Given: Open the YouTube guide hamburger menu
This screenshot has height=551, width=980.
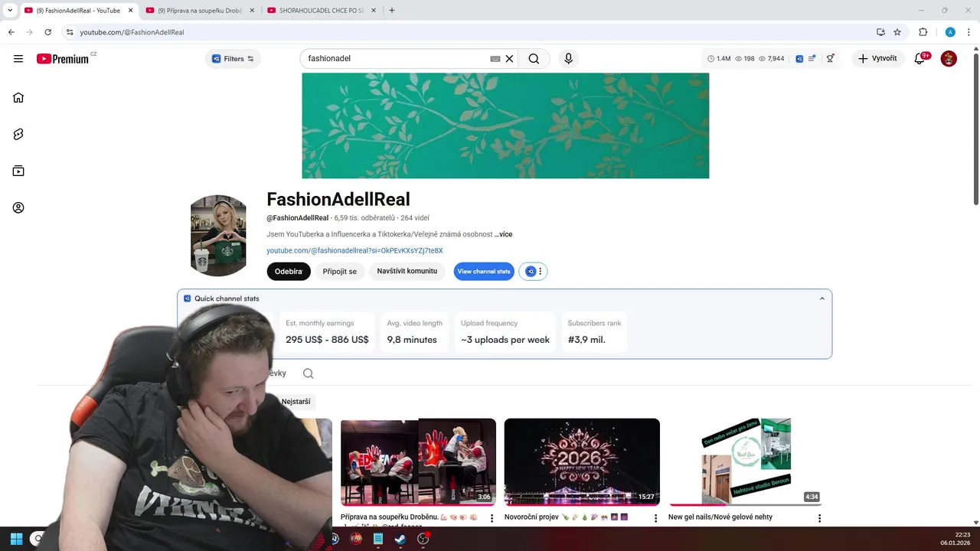Looking at the screenshot, I should coord(18,59).
